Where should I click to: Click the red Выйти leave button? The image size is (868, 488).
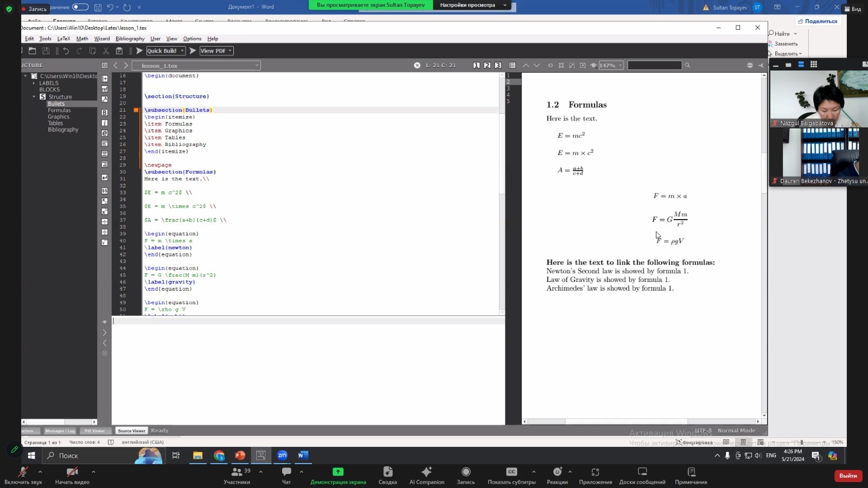(x=848, y=476)
